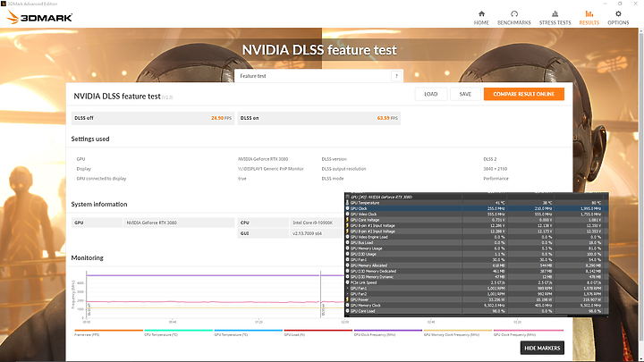The image size is (644, 362).
Task: Click the GPU Core Voltage lightning icon
Action: [x=347, y=220]
